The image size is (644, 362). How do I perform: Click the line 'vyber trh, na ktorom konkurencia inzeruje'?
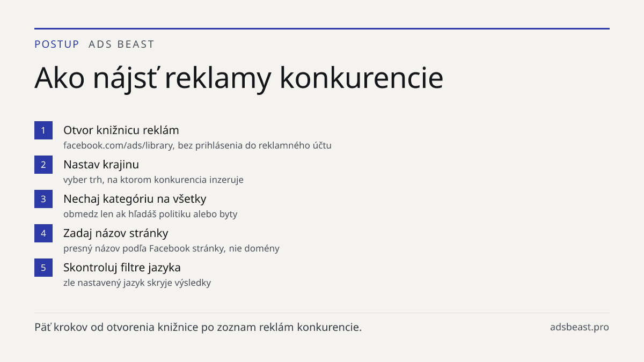pos(153,180)
